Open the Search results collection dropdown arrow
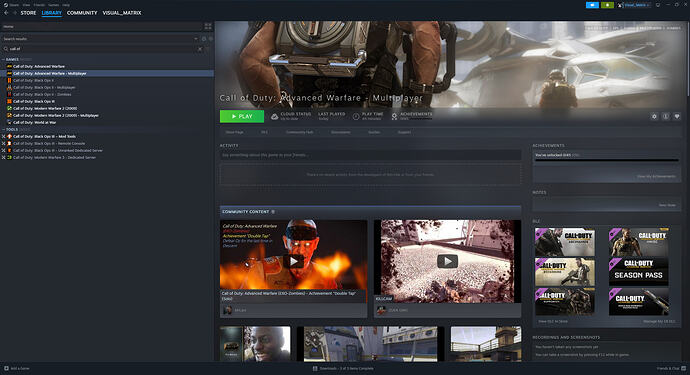Screen dimensions: 690x375 [x=196, y=39]
